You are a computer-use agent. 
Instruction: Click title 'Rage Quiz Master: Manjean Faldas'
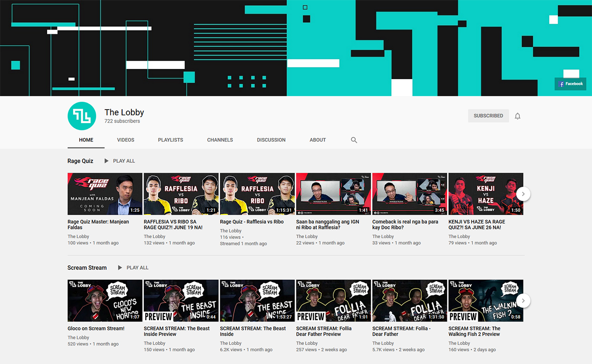tap(98, 225)
